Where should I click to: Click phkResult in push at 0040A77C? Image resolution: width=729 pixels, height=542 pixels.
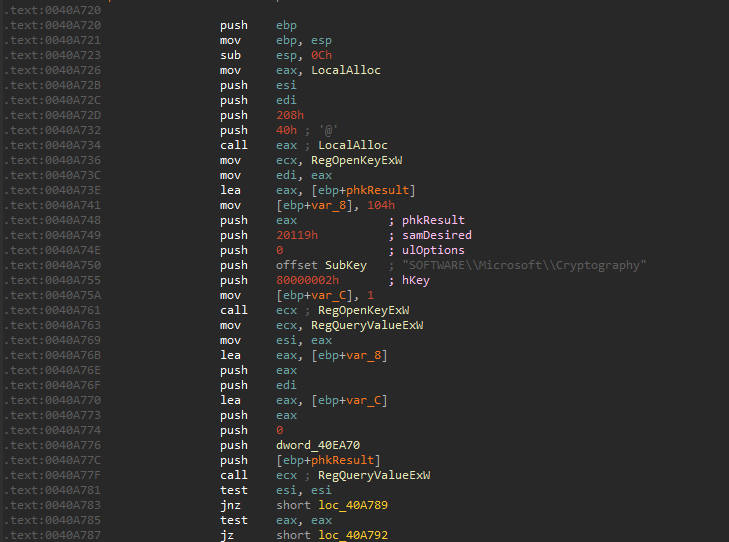click(342, 460)
